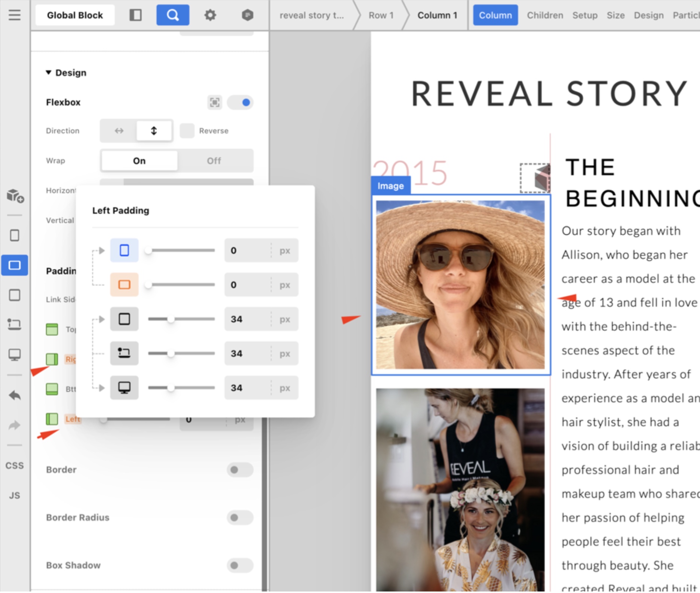Check the Reverse direction checkbox
Image resolution: width=700 pixels, height=593 pixels.
click(187, 131)
